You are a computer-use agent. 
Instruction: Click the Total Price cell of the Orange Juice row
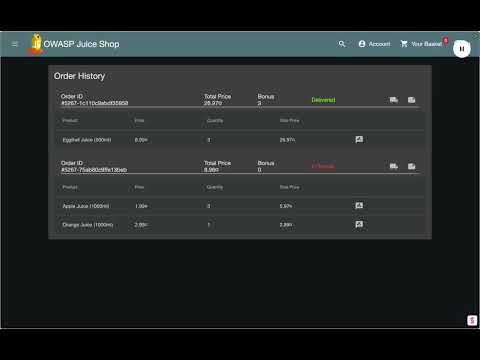(x=286, y=225)
